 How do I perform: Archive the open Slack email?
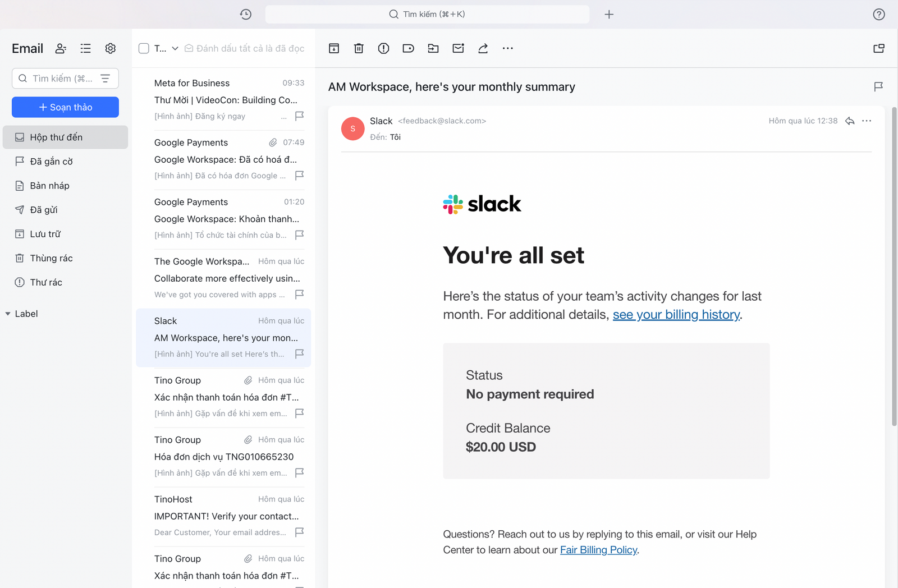pyautogui.click(x=334, y=48)
